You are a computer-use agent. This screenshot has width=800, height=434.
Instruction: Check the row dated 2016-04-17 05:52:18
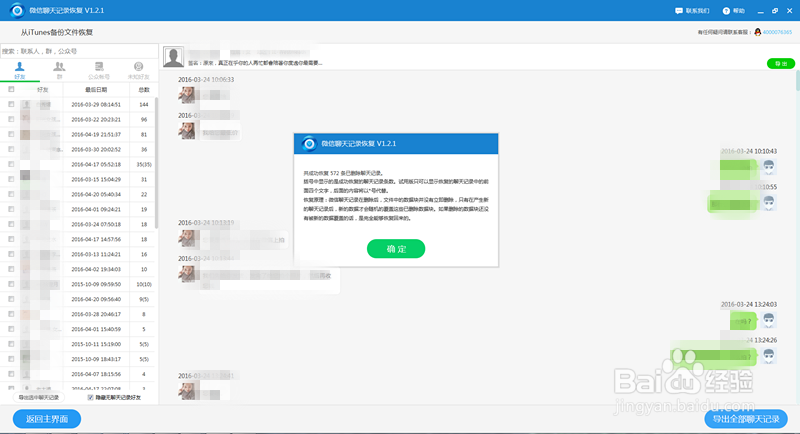pyautogui.click(x=11, y=164)
